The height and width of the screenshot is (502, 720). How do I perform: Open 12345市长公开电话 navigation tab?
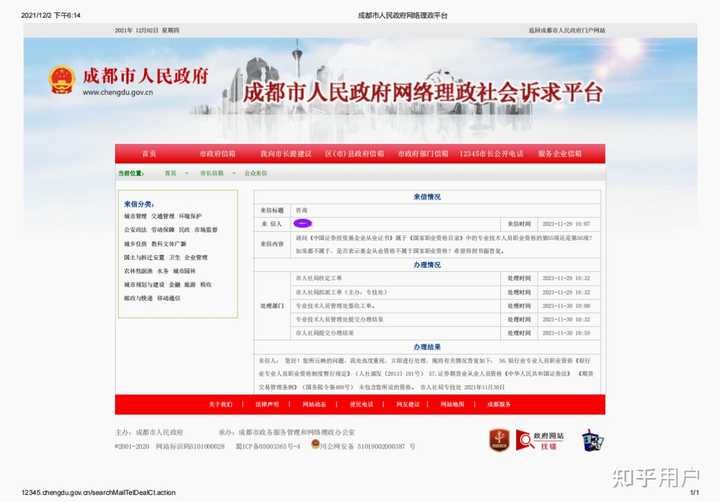[491, 154]
